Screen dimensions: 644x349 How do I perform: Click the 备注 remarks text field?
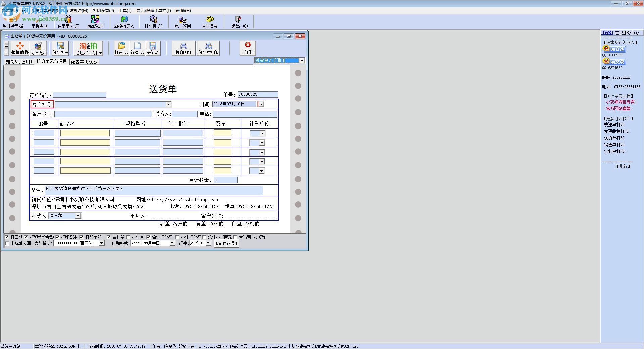click(154, 190)
